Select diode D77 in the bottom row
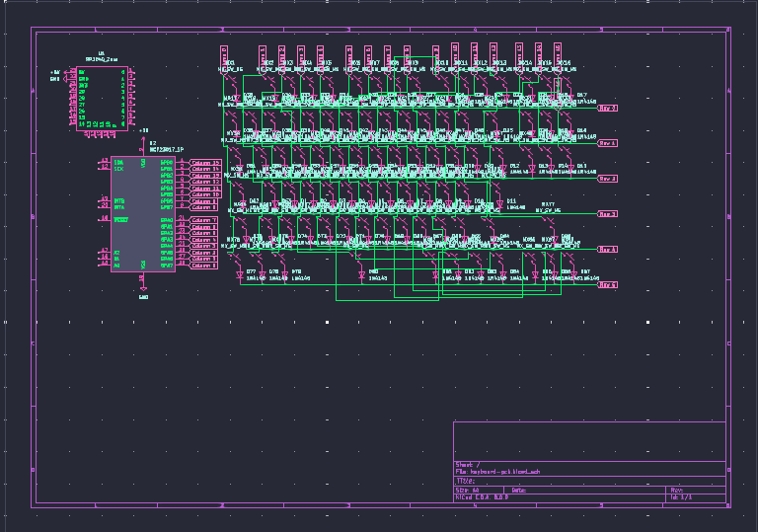758x532 pixels. point(240,275)
